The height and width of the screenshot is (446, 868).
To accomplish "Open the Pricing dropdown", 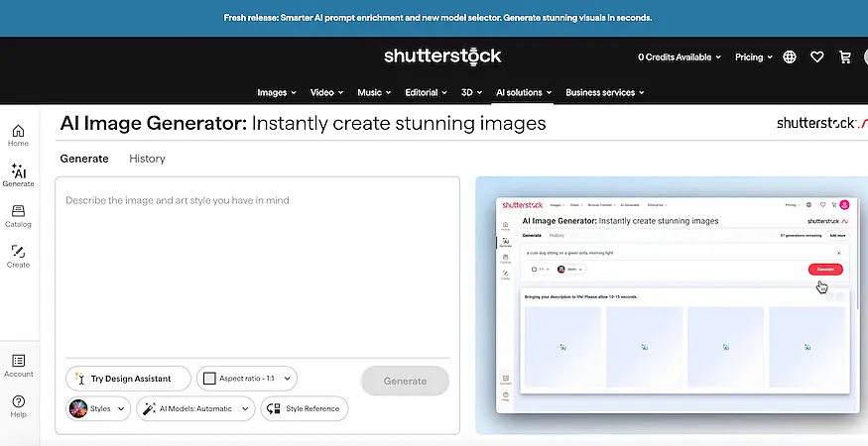I will pyautogui.click(x=753, y=57).
